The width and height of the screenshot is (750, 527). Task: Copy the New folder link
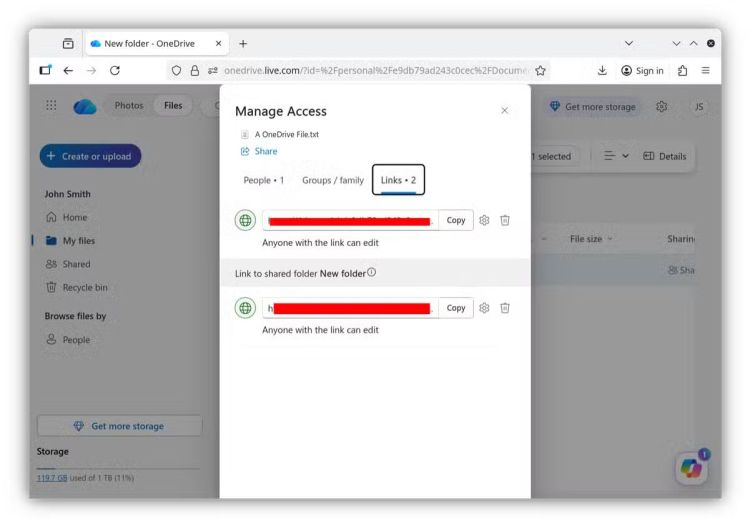pyautogui.click(x=456, y=308)
